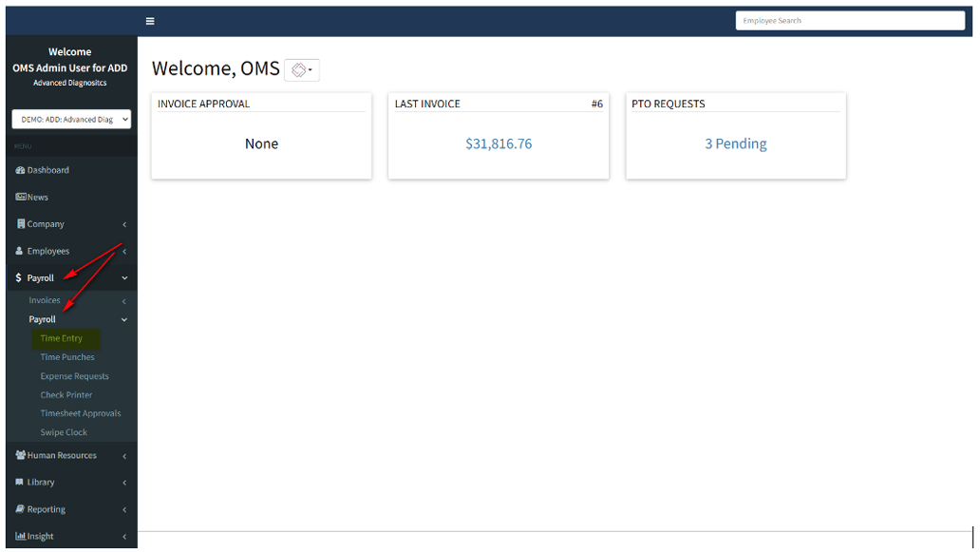Click the Dashboard icon in sidebar
This screenshot has width=980, height=552.
[x=20, y=170]
